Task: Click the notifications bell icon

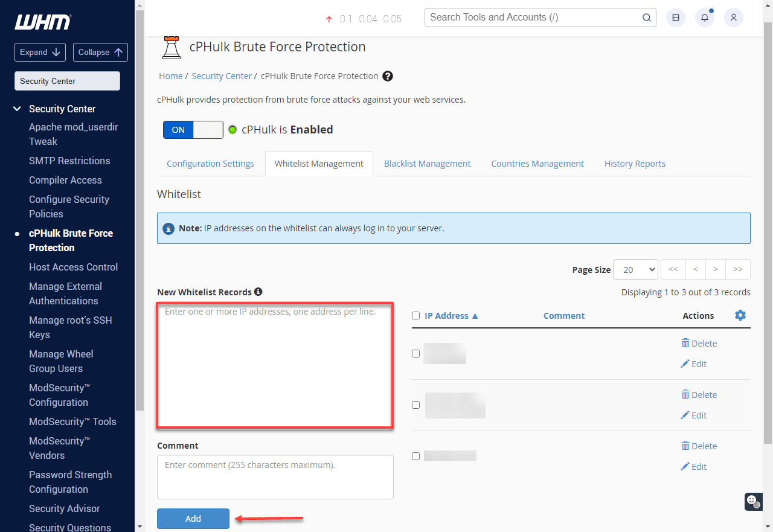Action: (x=704, y=18)
